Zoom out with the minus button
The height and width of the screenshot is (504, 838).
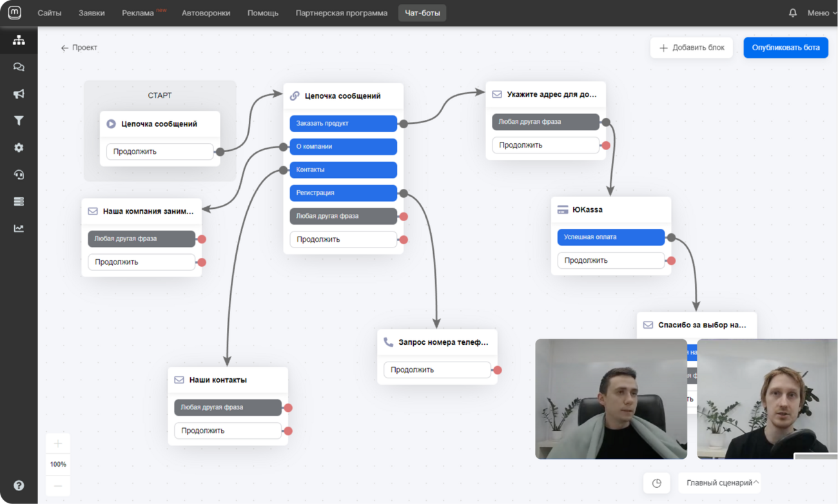pyautogui.click(x=58, y=485)
